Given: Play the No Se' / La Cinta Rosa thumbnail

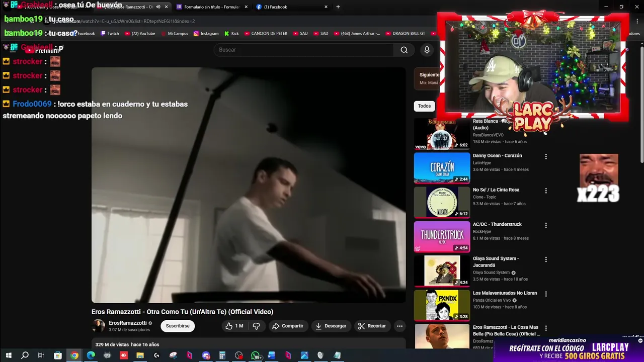Looking at the screenshot, I should click(x=442, y=202).
